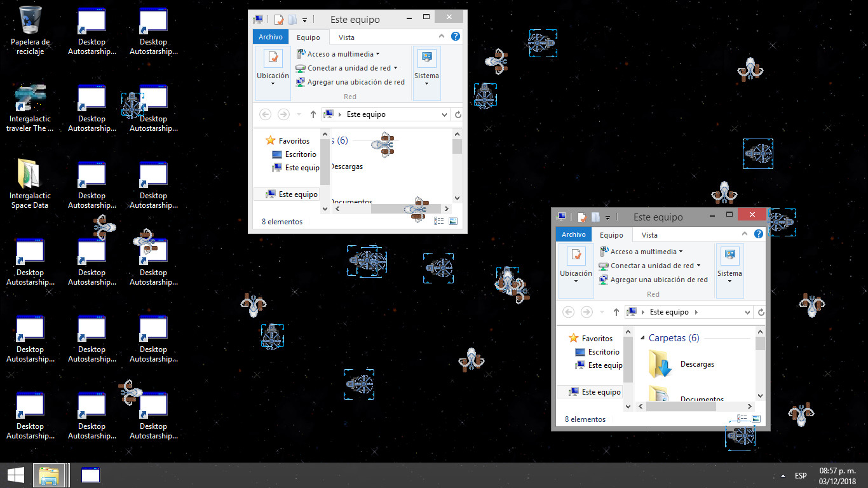This screenshot has width=868, height=488.
Task: Click the back navigation arrow
Action: click(568, 311)
